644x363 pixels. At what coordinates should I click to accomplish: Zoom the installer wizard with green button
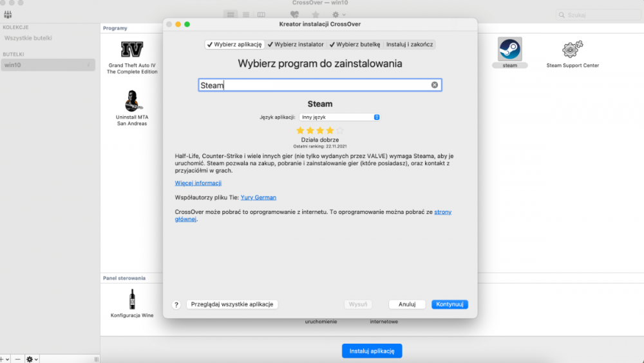pos(187,25)
